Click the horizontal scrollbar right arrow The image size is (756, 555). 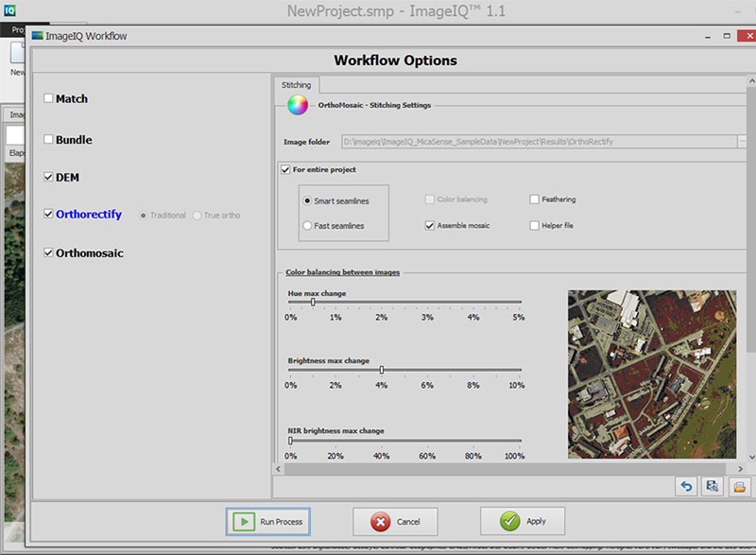coord(741,469)
